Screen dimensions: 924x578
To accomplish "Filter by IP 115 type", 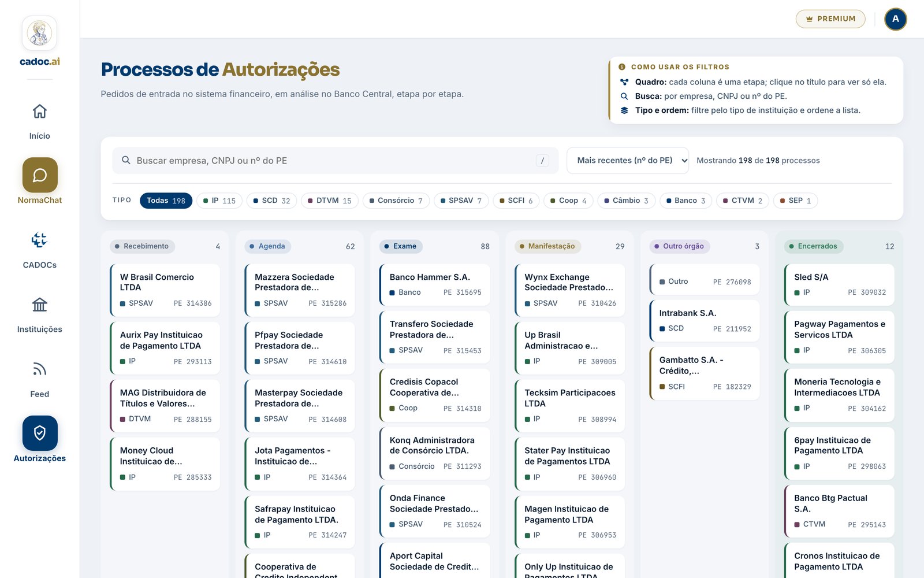I will coord(219,201).
